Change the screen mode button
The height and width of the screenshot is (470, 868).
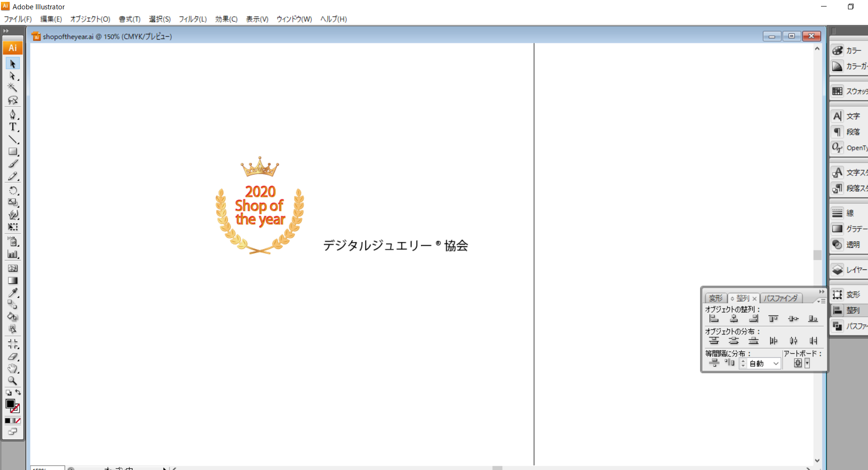(13, 432)
